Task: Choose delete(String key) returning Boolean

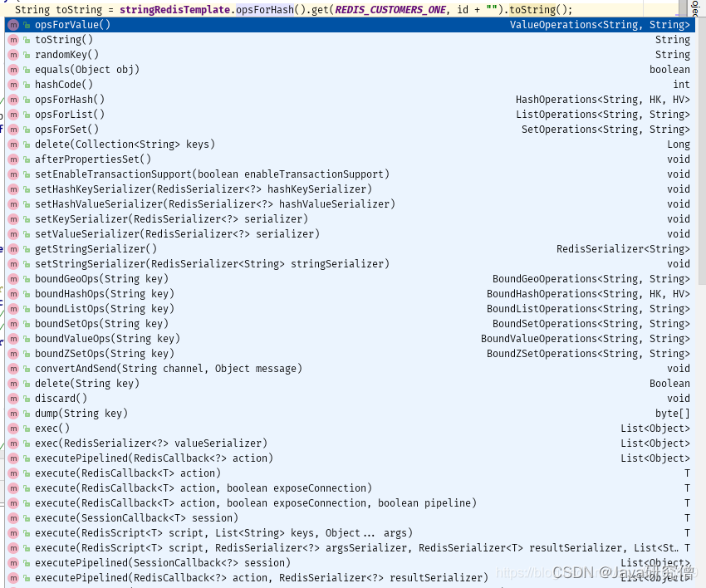Action: coord(350,383)
